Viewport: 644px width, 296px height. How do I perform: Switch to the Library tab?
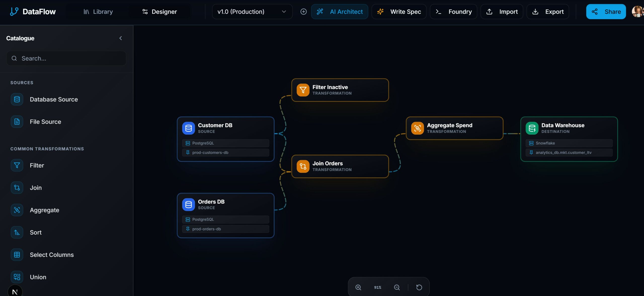[98, 12]
